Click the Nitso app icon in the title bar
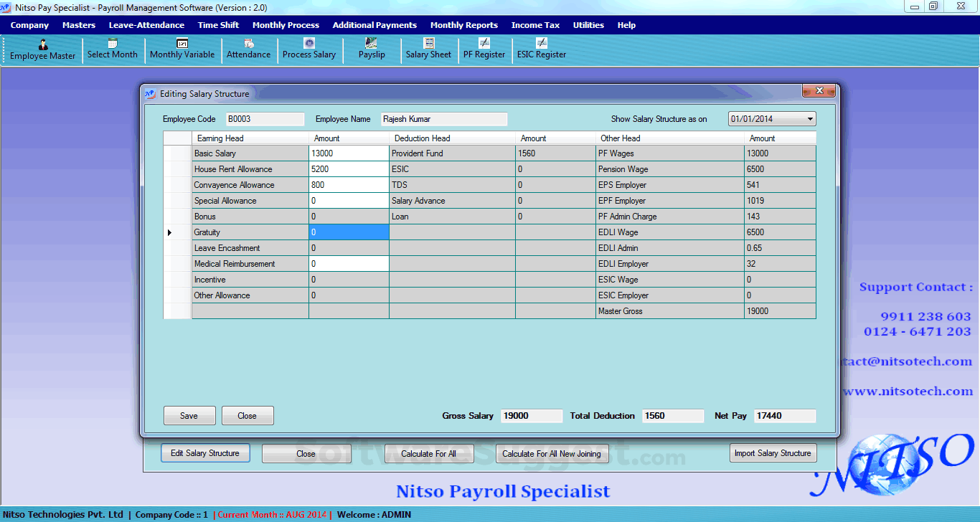980x522 pixels. pyautogui.click(x=7, y=7)
